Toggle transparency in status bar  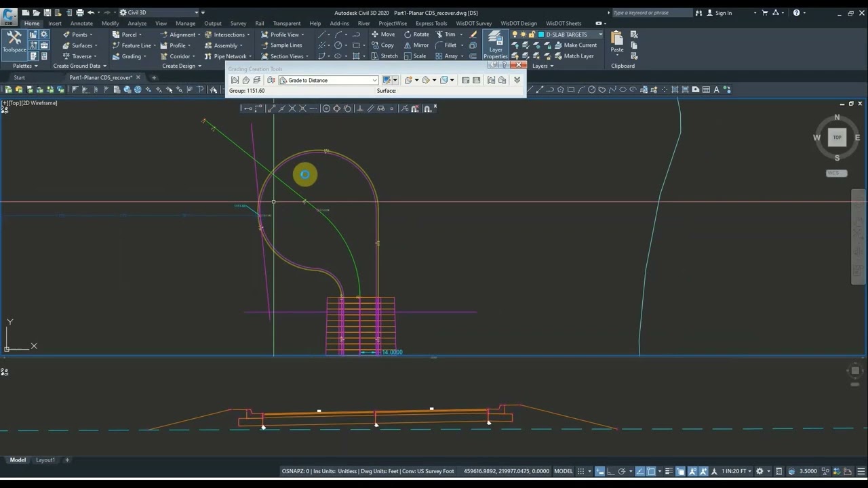click(x=680, y=471)
